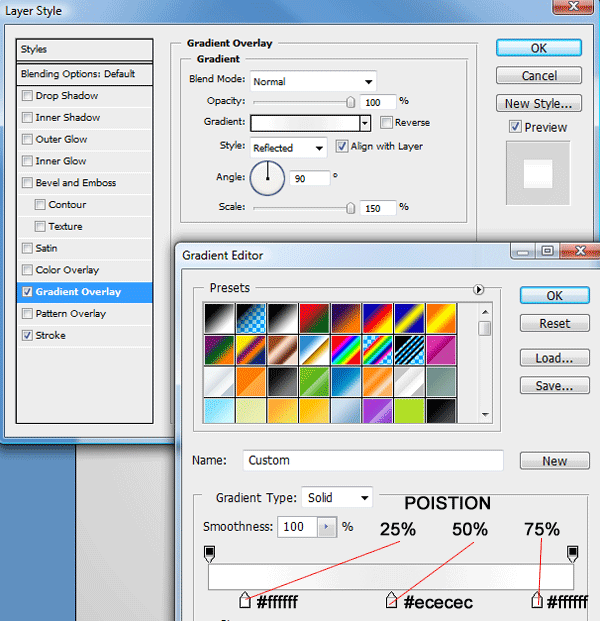
Task: Enable the Drop Shadow style checkbox
Action: [27, 96]
